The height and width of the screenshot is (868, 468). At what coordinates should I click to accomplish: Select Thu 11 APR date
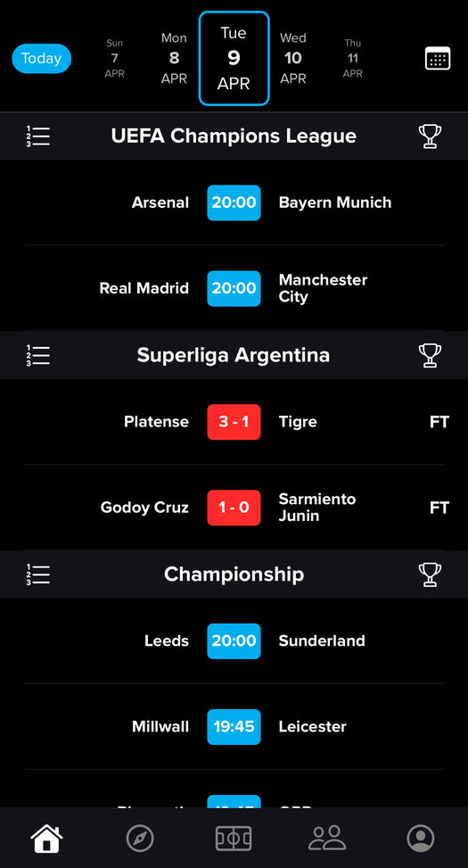click(x=352, y=58)
